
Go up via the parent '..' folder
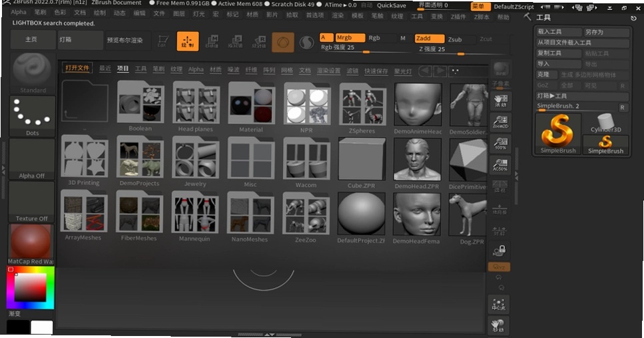(85, 102)
